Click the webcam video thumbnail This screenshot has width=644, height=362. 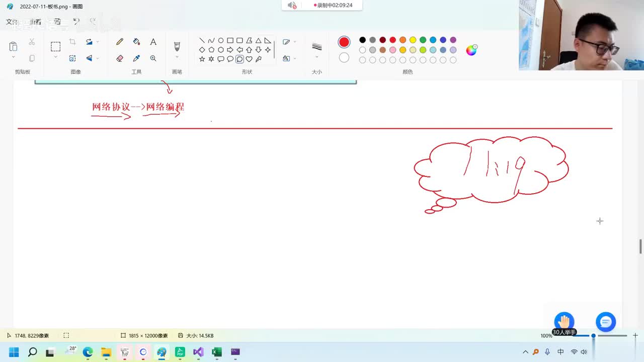point(581,35)
